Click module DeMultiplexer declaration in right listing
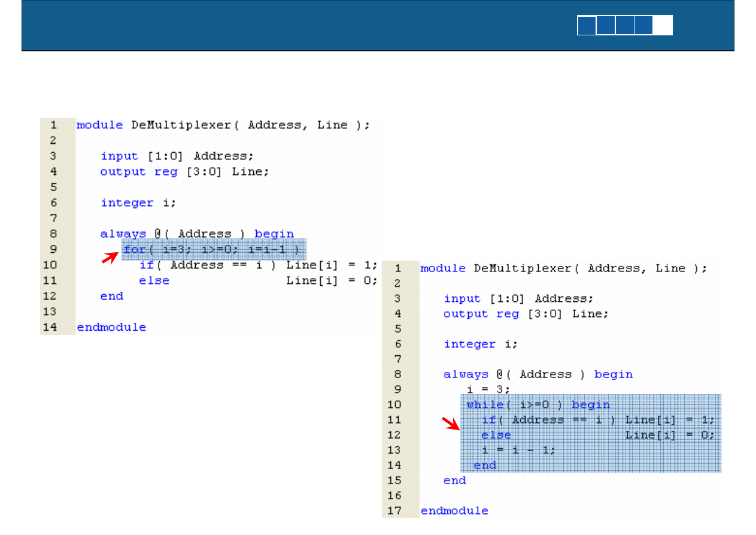This screenshot has height=535, width=756. [x=563, y=268]
